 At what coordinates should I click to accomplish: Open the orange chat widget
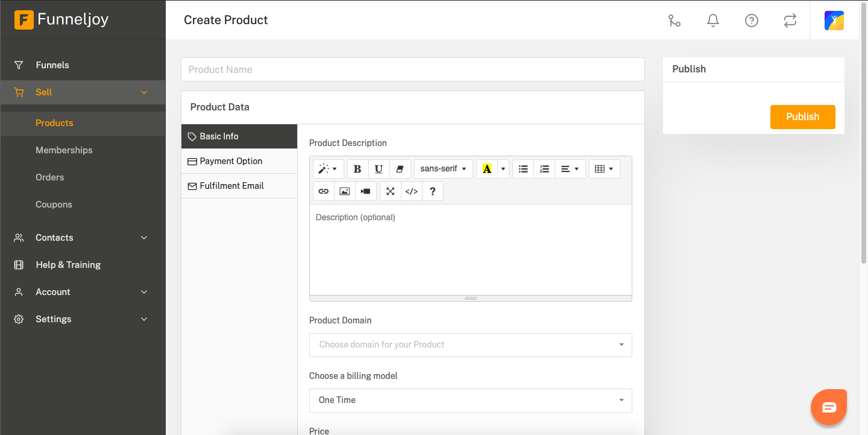829,407
